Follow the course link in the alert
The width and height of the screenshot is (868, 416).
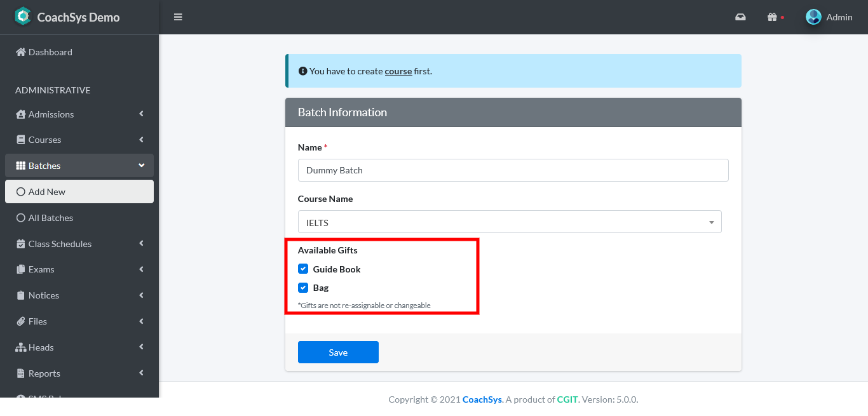click(398, 71)
